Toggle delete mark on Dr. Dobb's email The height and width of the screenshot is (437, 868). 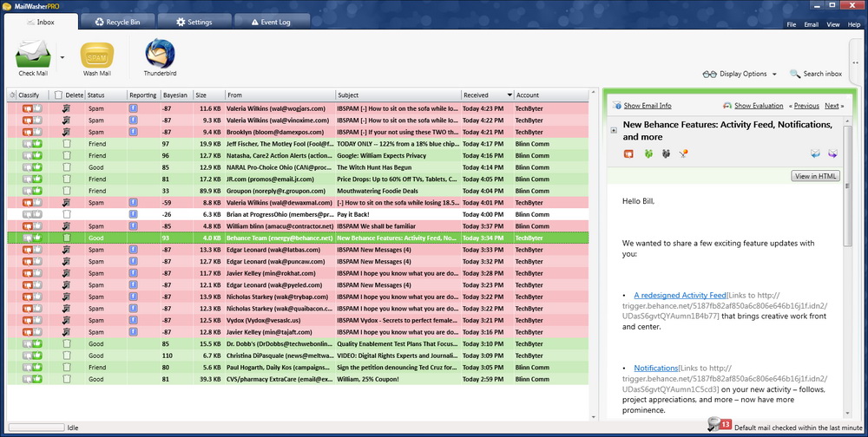[x=67, y=343]
